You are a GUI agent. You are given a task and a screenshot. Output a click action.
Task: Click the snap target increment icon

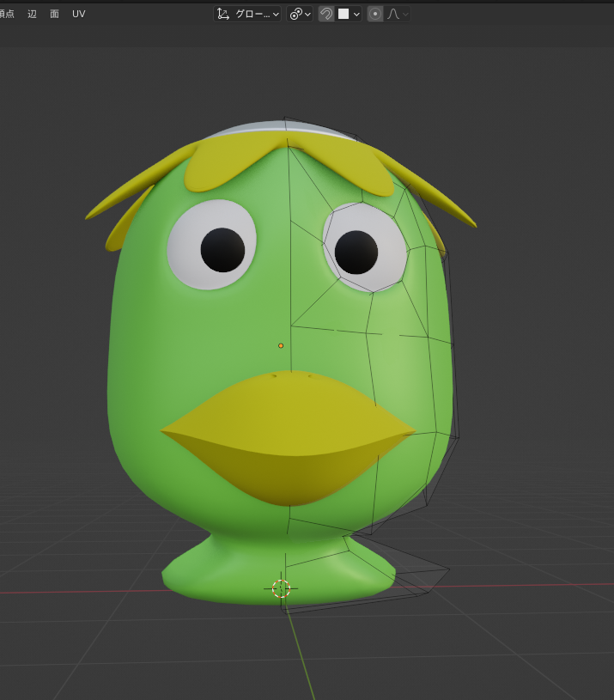(343, 15)
